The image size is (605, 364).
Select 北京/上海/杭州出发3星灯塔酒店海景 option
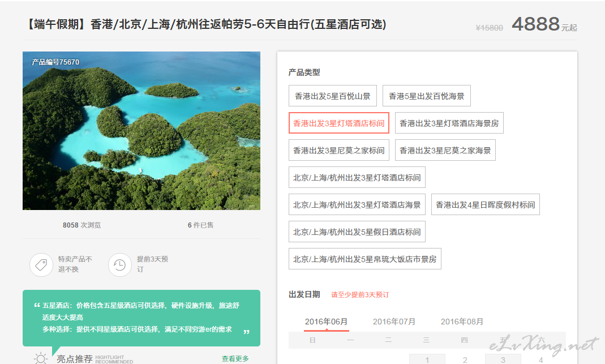[357, 204]
